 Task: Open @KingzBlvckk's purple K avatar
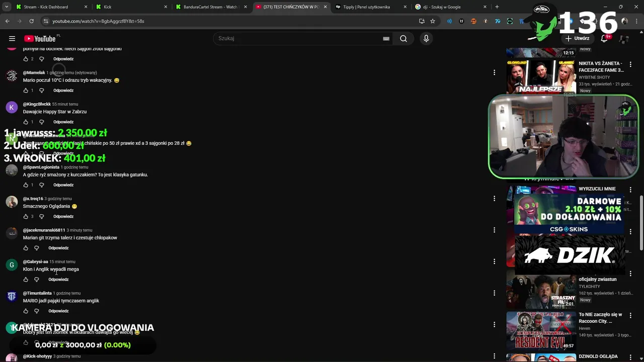point(12,108)
